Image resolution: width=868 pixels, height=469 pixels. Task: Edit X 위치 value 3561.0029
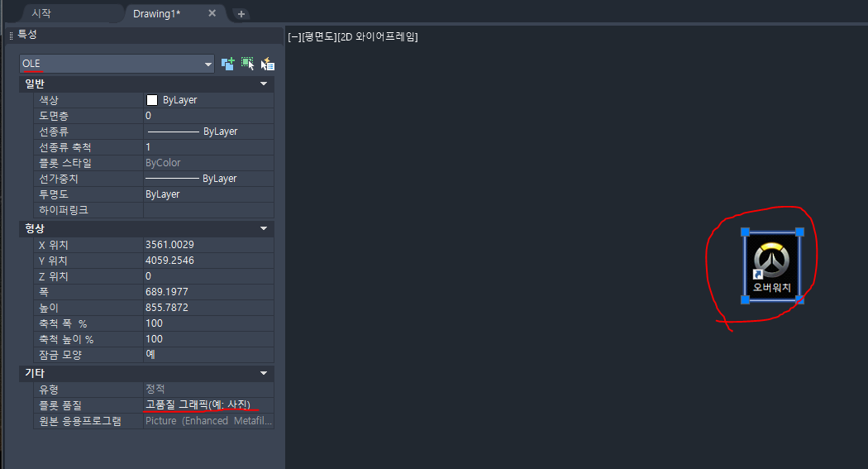208,245
